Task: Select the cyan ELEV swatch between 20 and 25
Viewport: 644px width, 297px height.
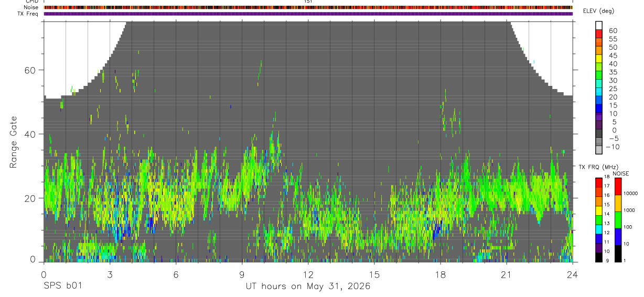Action: [x=598, y=93]
